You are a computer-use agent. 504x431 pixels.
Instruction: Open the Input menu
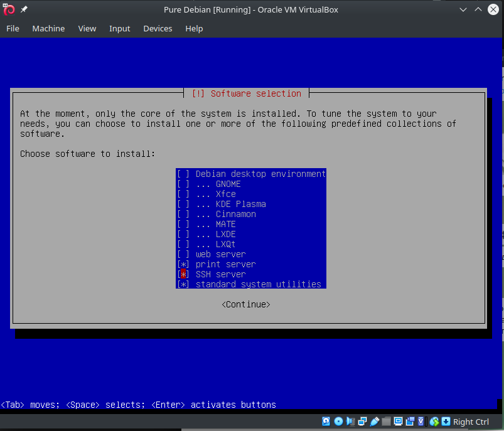pyautogui.click(x=120, y=29)
